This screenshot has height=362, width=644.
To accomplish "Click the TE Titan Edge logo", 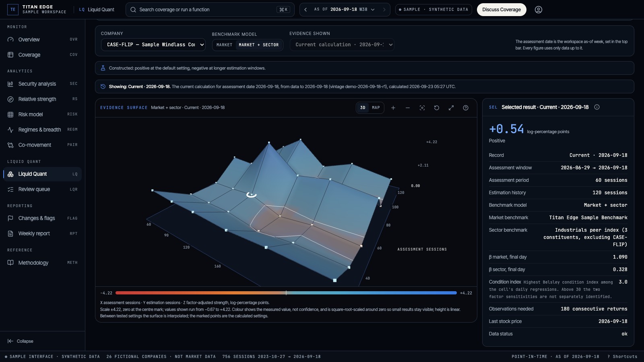I will [13, 9].
